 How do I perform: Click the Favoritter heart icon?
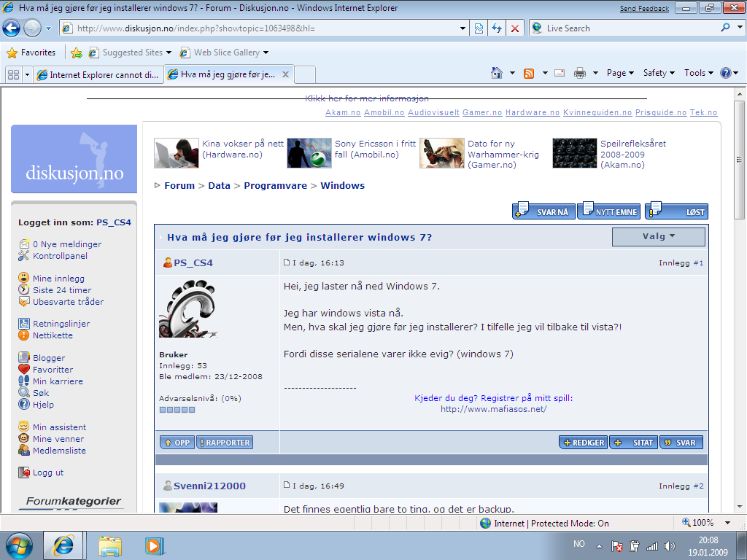pos(24,369)
